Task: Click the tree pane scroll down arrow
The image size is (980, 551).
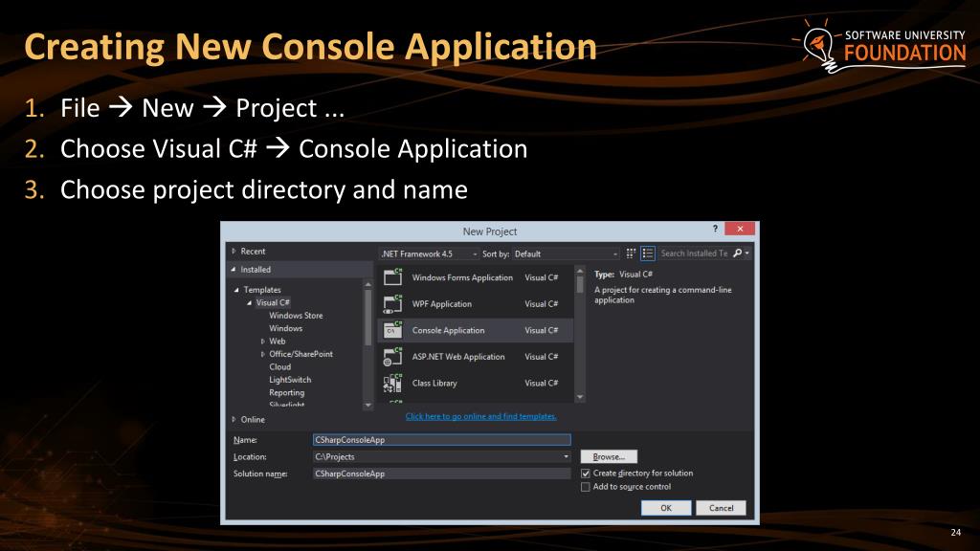Action: [x=368, y=405]
